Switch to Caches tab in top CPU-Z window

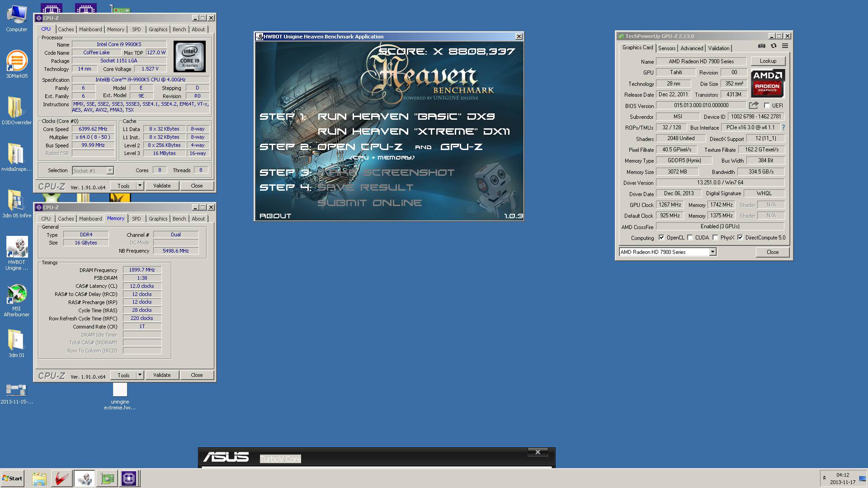[x=66, y=29]
